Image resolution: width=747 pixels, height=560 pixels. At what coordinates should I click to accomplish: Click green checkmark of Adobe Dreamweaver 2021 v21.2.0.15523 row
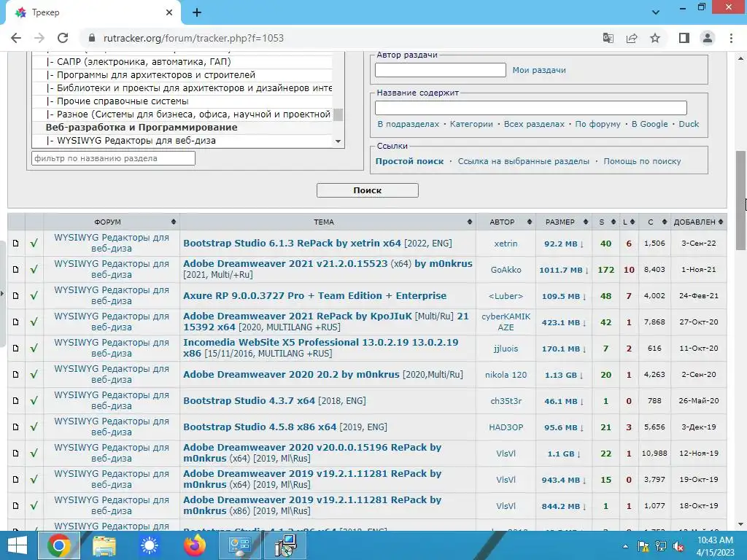(x=34, y=270)
